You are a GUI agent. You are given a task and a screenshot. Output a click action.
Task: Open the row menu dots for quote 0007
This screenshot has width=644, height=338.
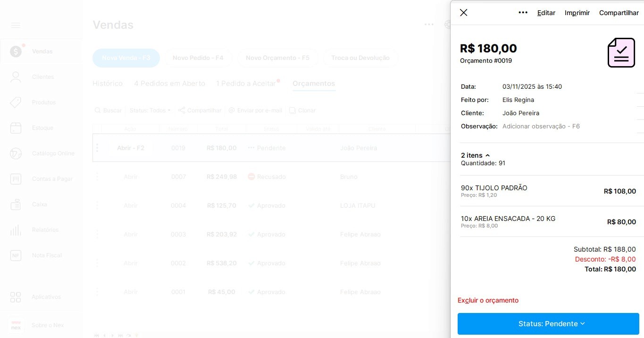pos(97,177)
